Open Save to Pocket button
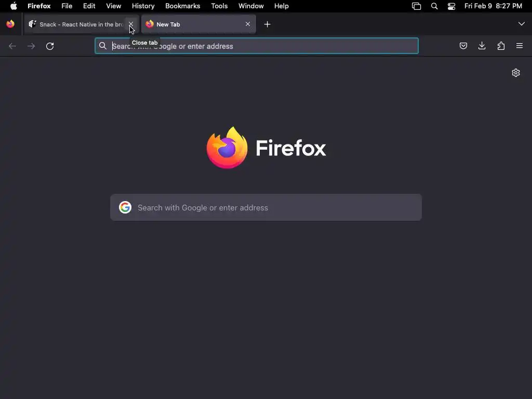This screenshot has height=399, width=532. point(463,46)
